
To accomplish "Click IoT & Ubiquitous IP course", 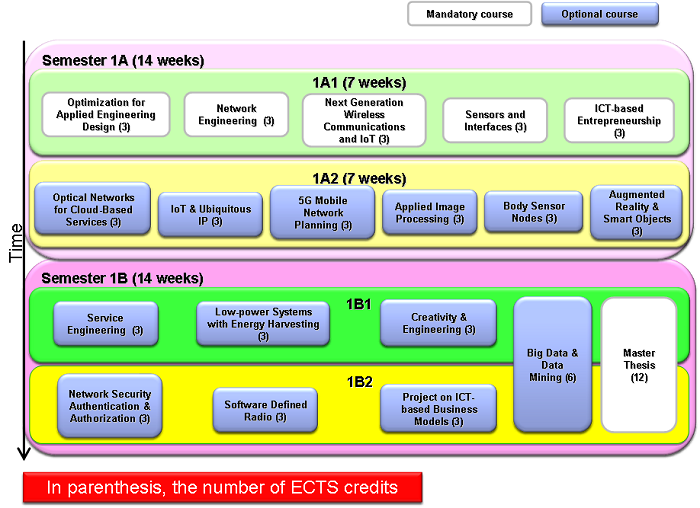I will pyautogui.click(x=210, y=214).
